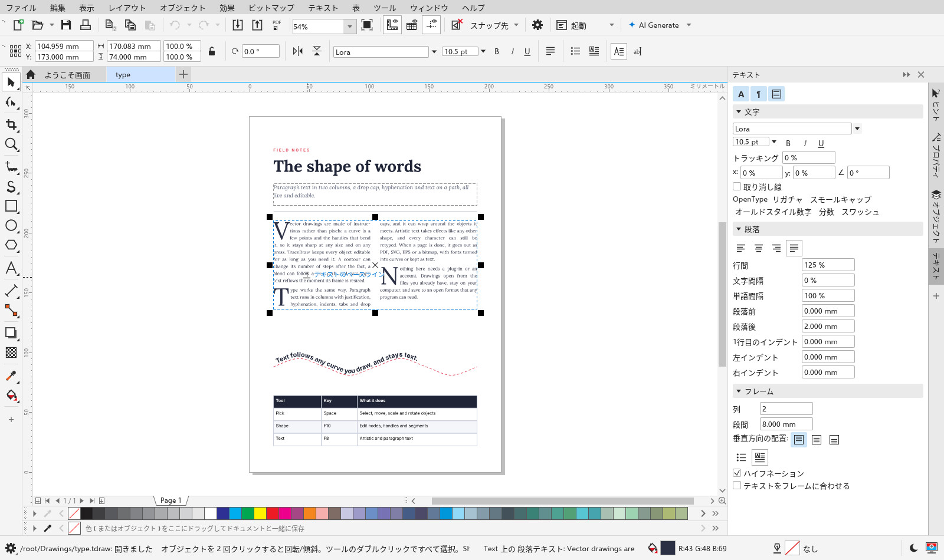
Task: Check テキストをフレームに合わせる option
Action: tap(737, 485)
